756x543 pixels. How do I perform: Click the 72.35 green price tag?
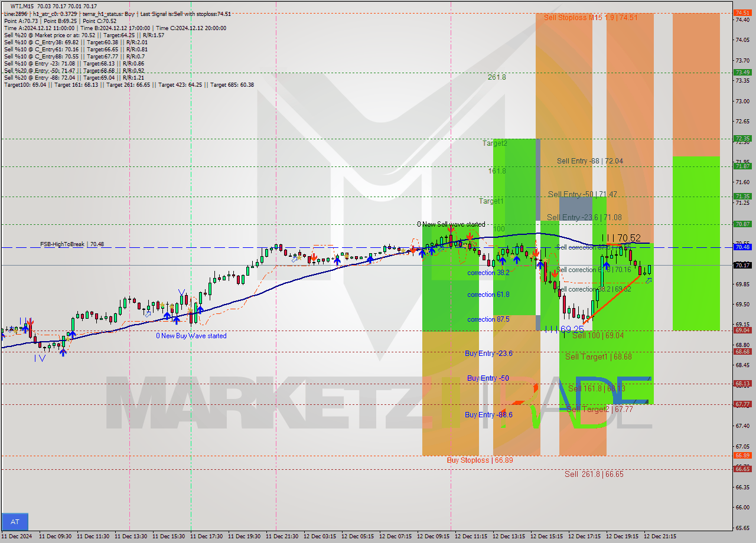(x=742, y=139)
